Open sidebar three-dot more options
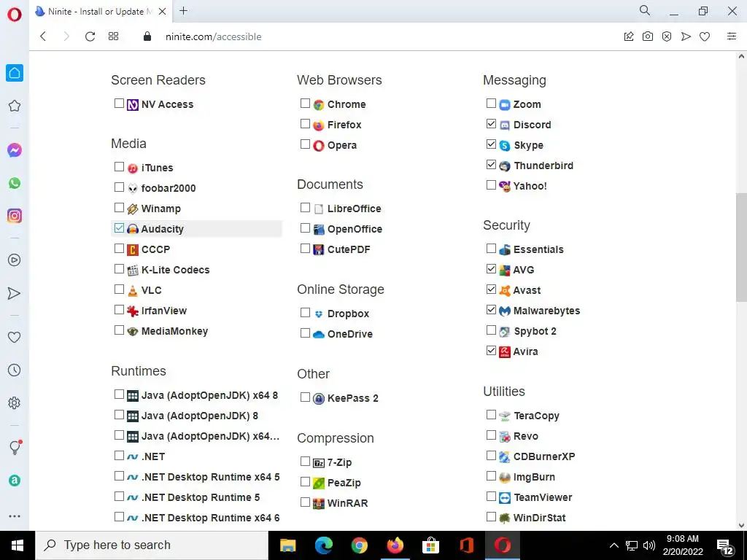 point(15,516)
